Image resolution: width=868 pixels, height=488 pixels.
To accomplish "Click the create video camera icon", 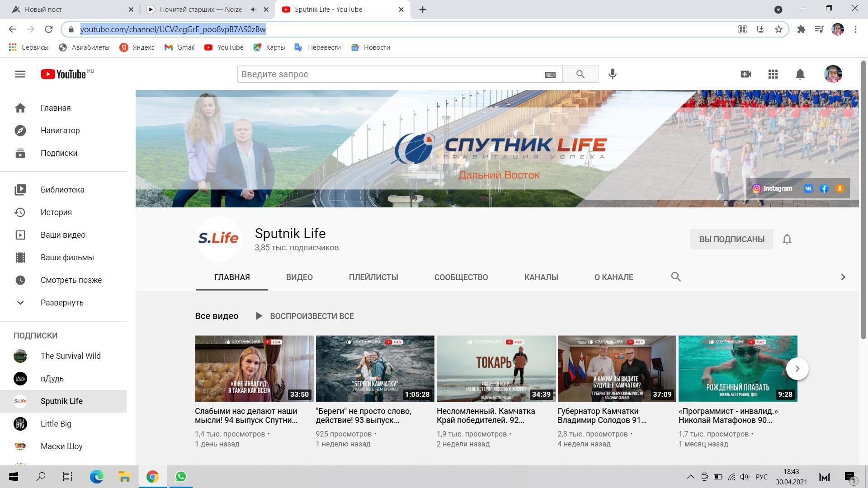I will tap(745, 74).
